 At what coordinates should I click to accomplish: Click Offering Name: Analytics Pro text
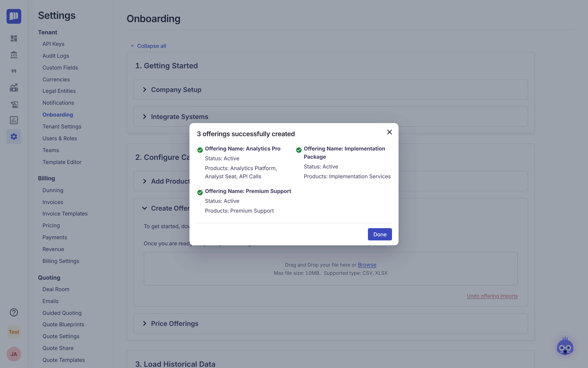pyautogui.click(x=243, y=149)
